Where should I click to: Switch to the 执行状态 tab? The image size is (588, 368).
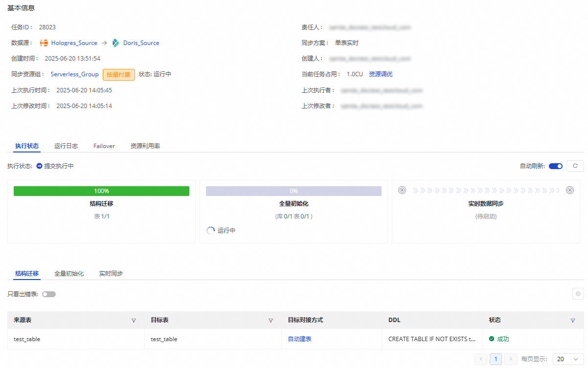tap(27, 146)
